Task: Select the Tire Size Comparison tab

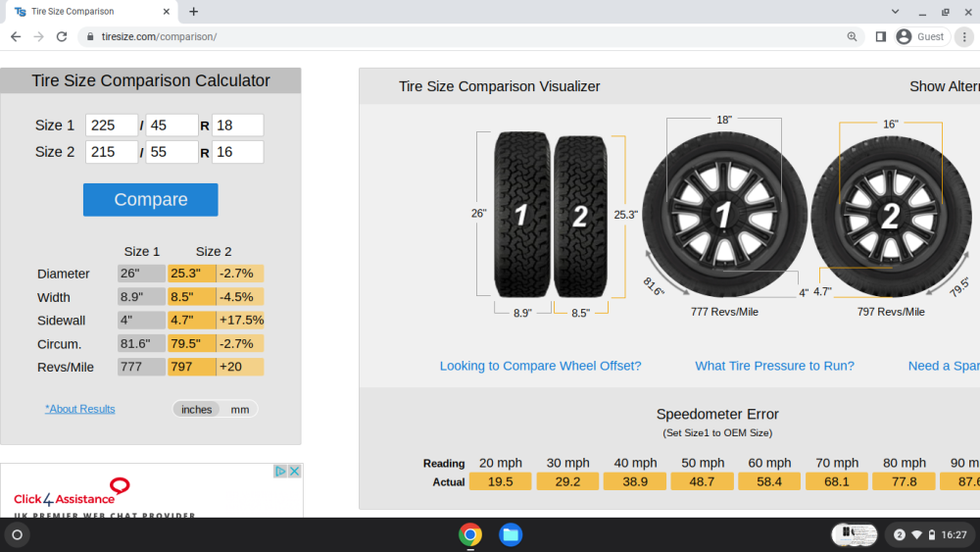Action: pyautogui.click(x=89, y=11)
